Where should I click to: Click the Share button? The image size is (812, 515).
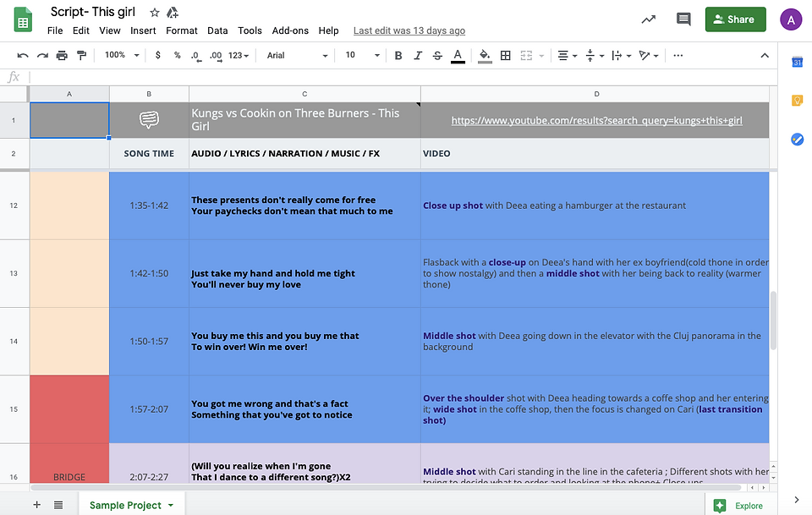(x=735, y=19)
